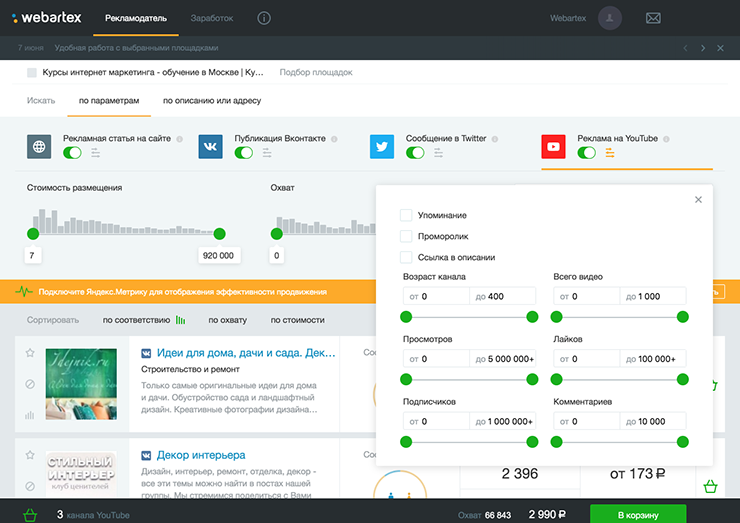Open YouTube filter settings sliders icon
Screen dimensions: 740x523
(x=609, y=153)
